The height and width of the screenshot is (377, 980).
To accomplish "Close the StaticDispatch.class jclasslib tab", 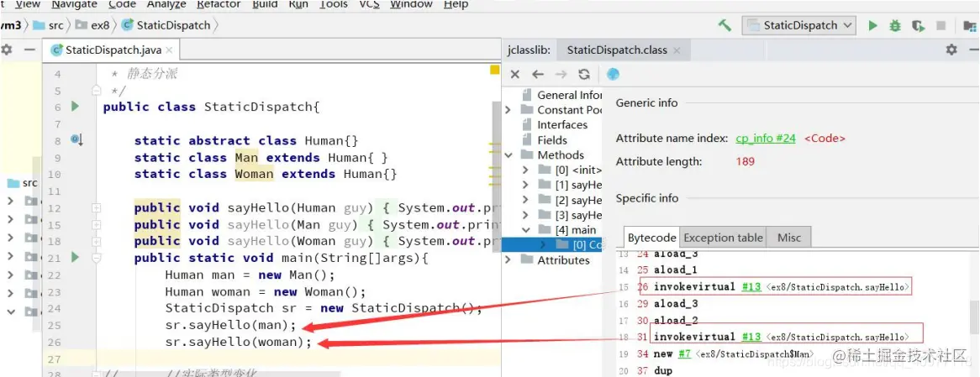I will pos(677,50).
